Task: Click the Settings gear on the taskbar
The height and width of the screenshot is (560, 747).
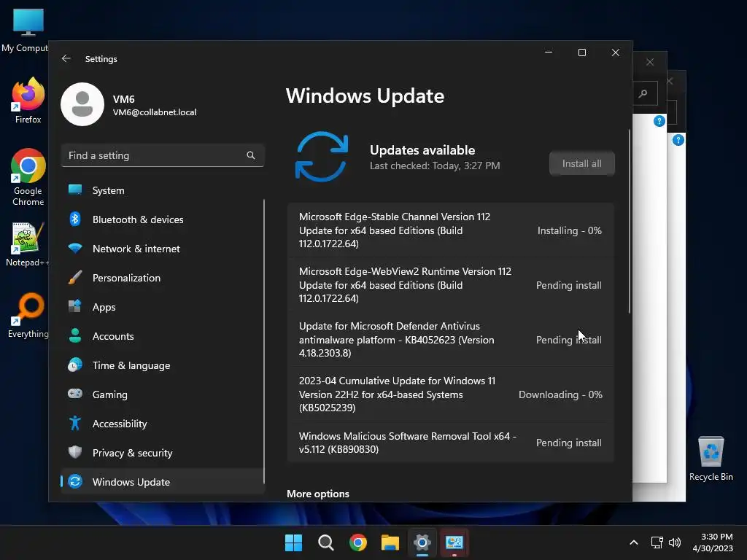Action: tap(422, 542)
